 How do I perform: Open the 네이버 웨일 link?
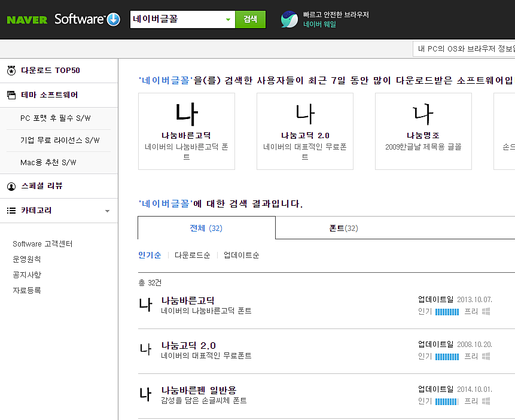pos(319,25)
